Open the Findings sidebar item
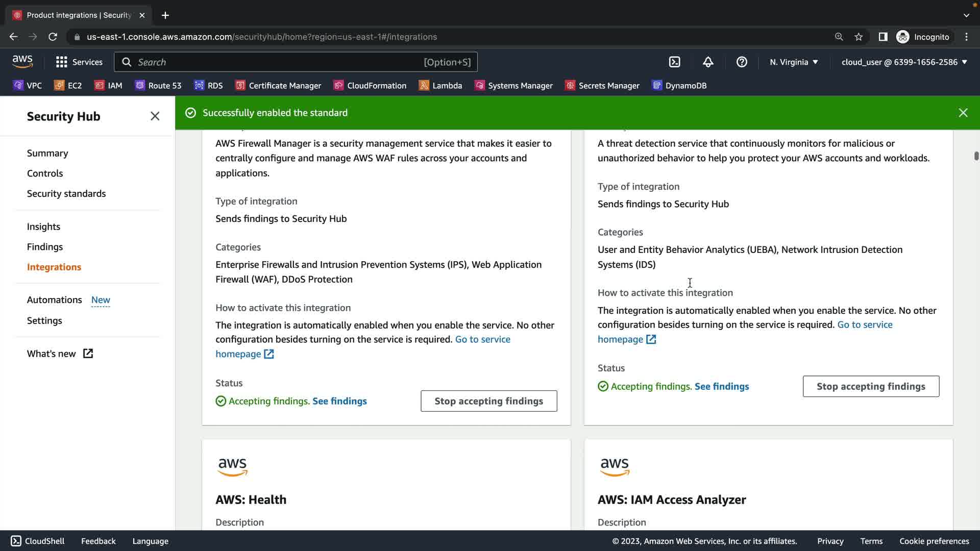 click(45, 246)
